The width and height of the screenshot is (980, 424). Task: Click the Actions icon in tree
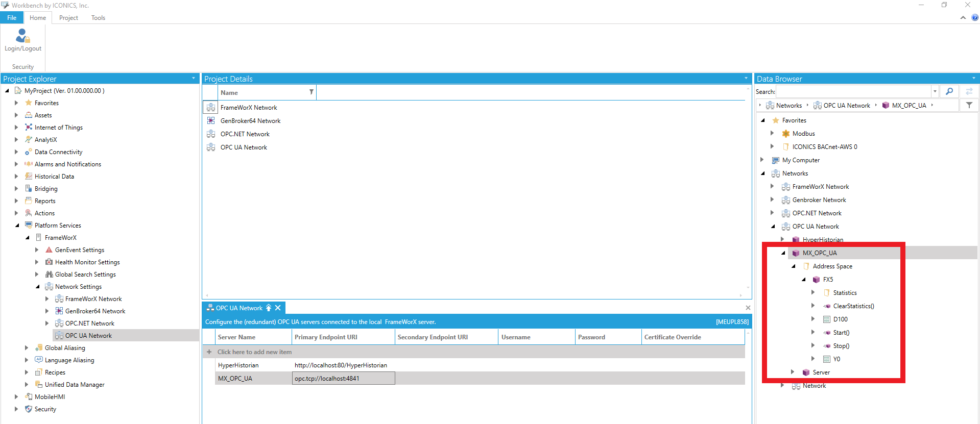click(29, 213)
